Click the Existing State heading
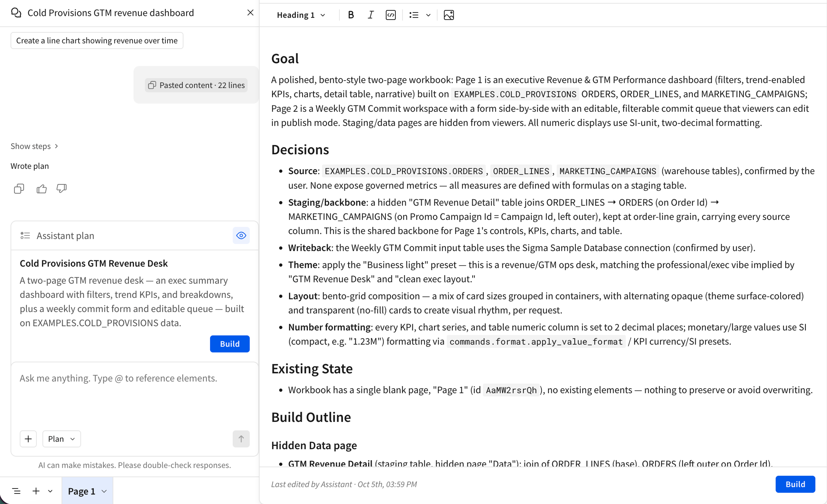Image resolution: width=827 pixels, height=504 pixels. (312, 369)
